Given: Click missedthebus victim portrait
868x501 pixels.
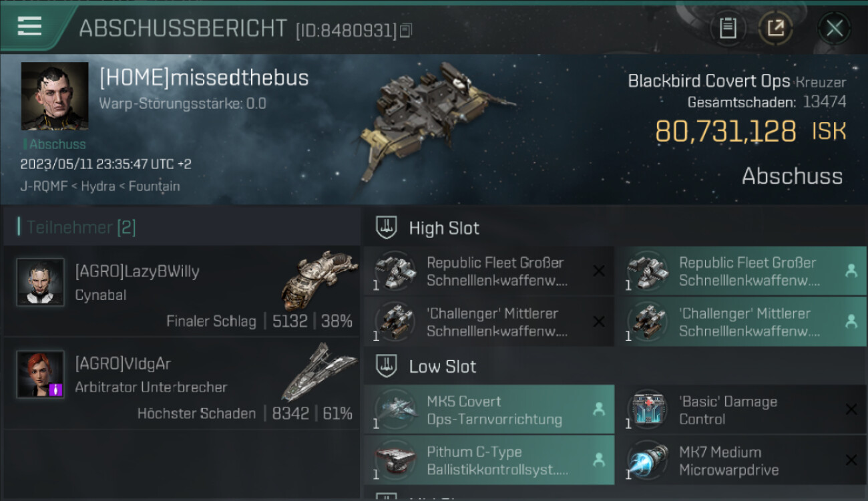Looking at the screenshot, I should click(x=55, y=96).
